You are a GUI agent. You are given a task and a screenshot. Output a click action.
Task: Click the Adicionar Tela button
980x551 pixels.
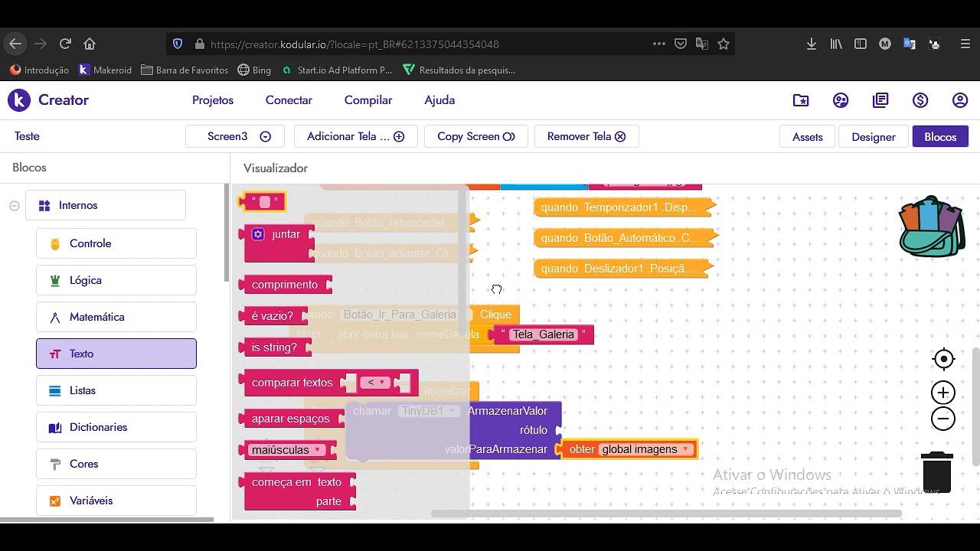(355, 136)
